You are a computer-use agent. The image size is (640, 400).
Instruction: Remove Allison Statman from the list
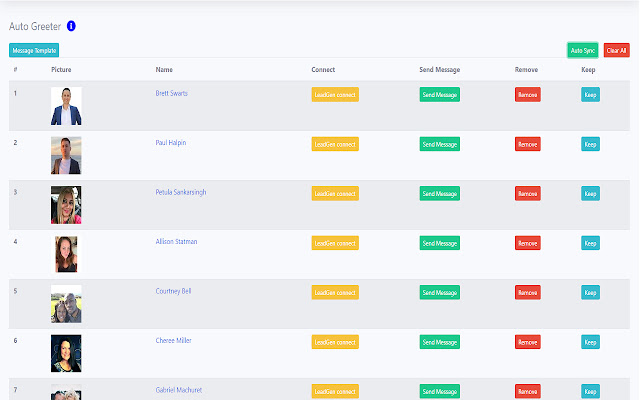(528, 243)
